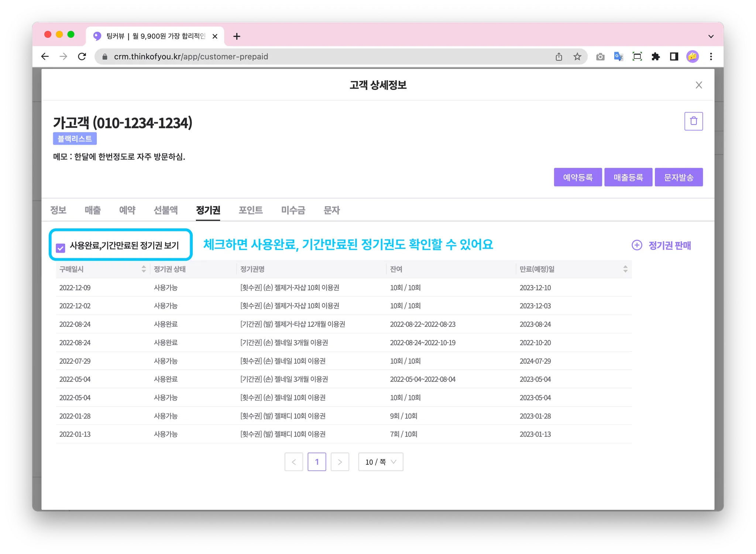Viewport: 756px width, 554px height.
Task: Click the share page icon in address bar
Action: click(559, 56)
